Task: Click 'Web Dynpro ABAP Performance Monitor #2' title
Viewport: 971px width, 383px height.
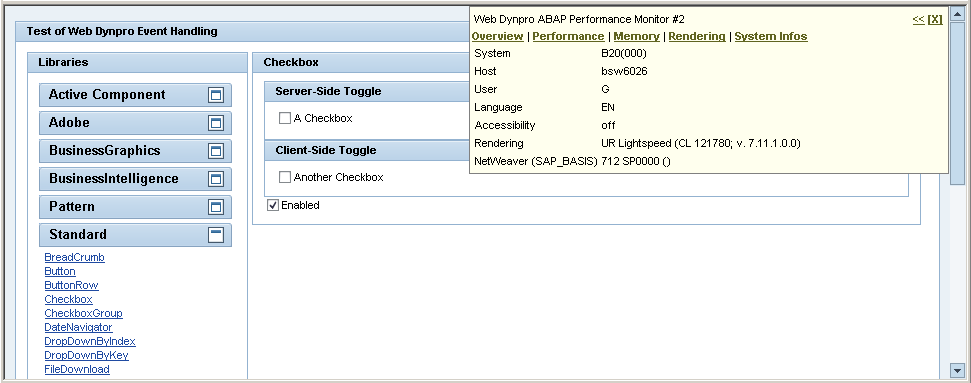Action: (579, 20)
